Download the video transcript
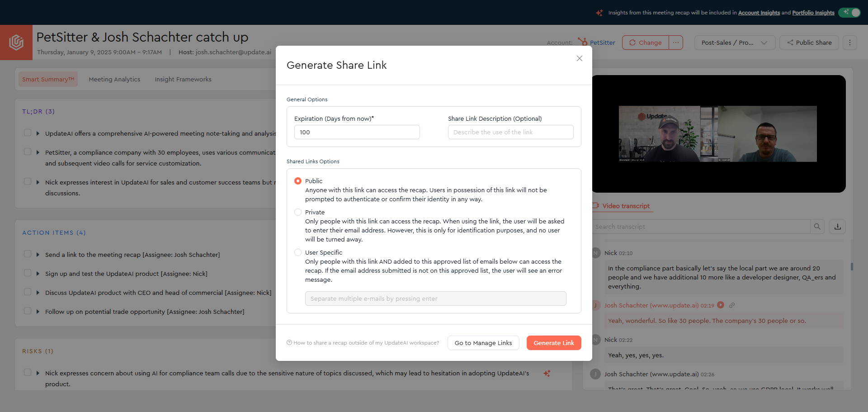 (838, 227)
